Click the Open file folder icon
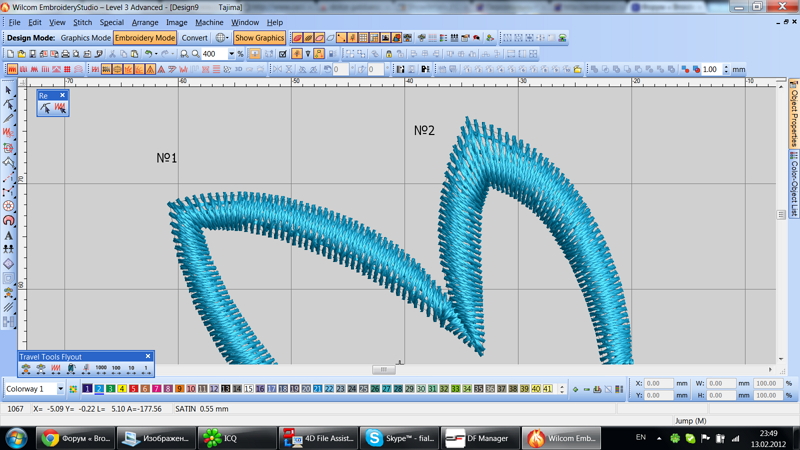Screen dimensions: 800x450 (21, 54)
